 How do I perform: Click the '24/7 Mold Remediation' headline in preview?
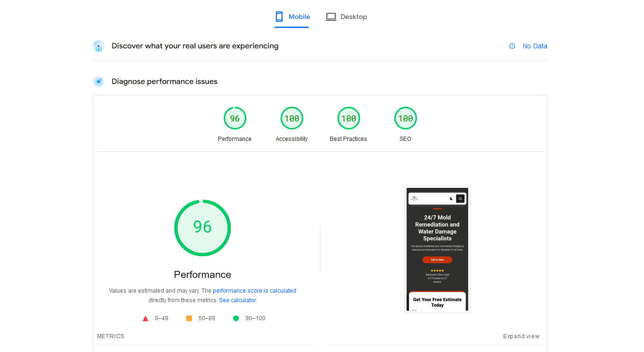click(437, 228)
